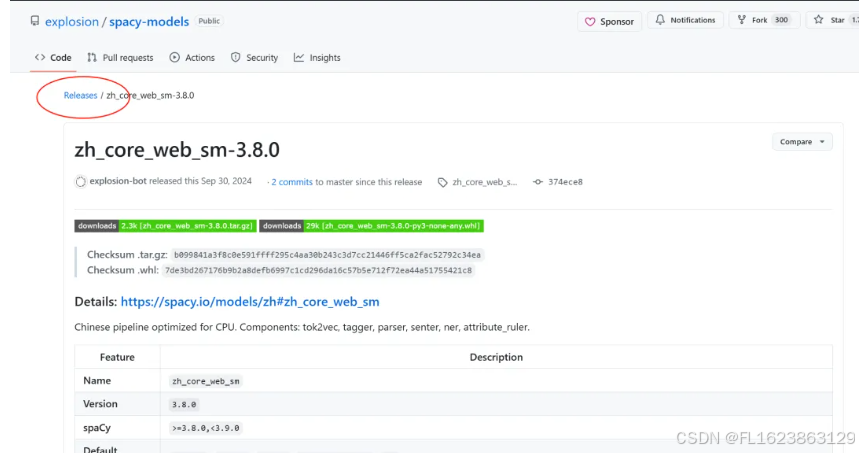Click the Sponsor heart icon
The image size is (859, 453).
tap(590, 22)
